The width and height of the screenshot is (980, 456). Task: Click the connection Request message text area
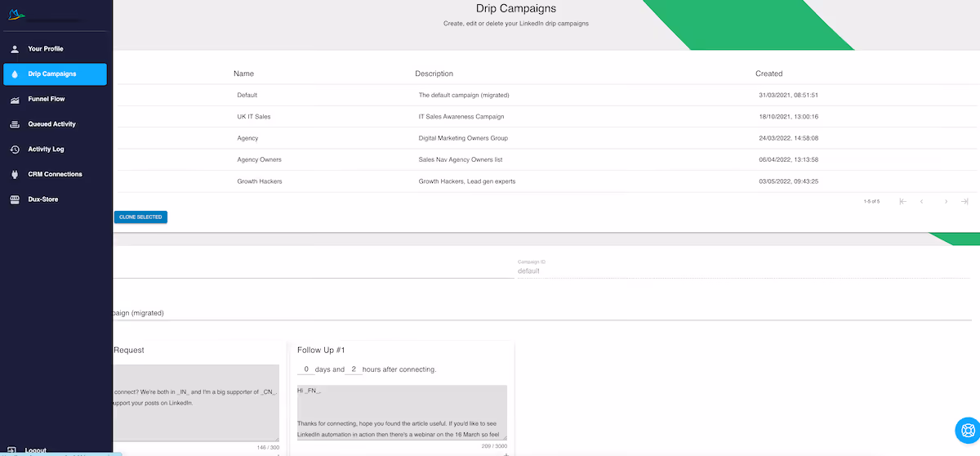(x=196, y=404)
